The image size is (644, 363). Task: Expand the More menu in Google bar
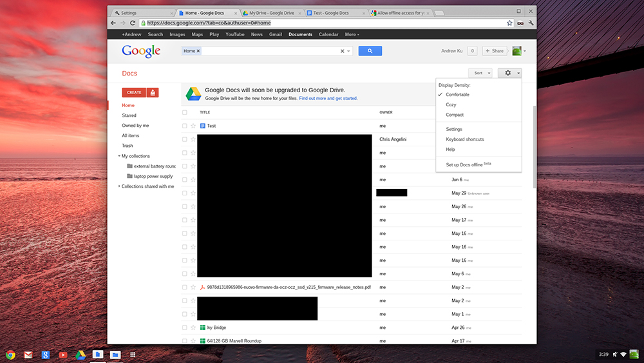(352, 35)
